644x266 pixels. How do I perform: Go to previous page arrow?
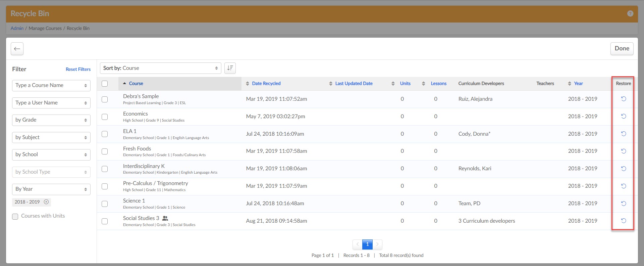tap(358, 244)
